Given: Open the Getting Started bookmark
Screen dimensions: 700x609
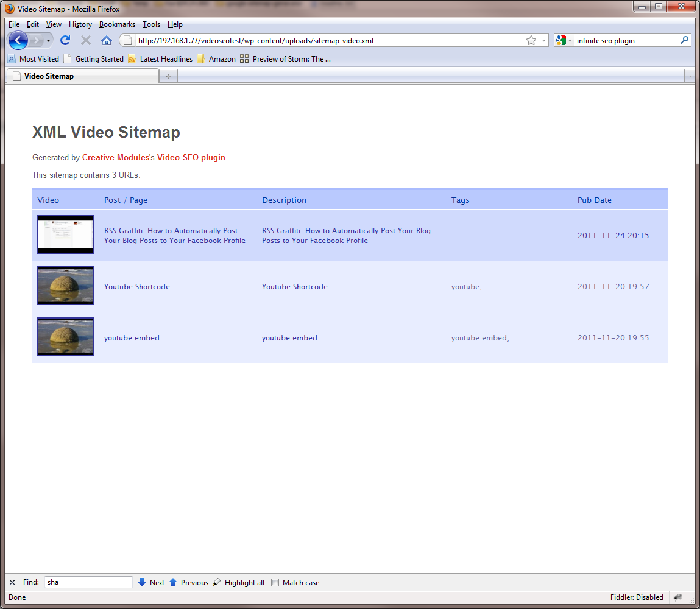Looking at the screenshot, I should [94, 59].
